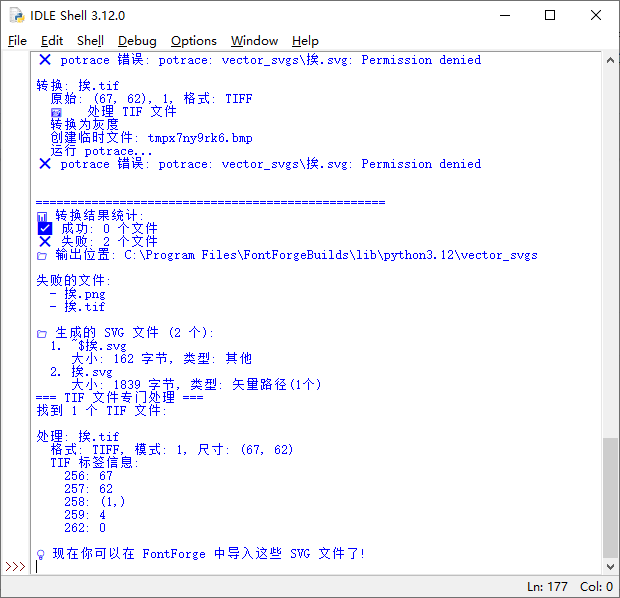Minimize the IDLE Shell window

click(x=505, y=15)
